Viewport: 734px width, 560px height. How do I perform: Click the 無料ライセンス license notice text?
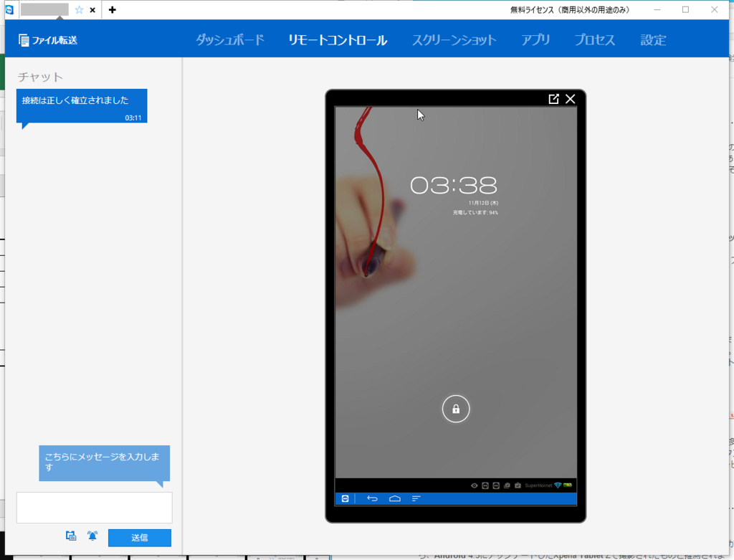[x=570, y=10]
